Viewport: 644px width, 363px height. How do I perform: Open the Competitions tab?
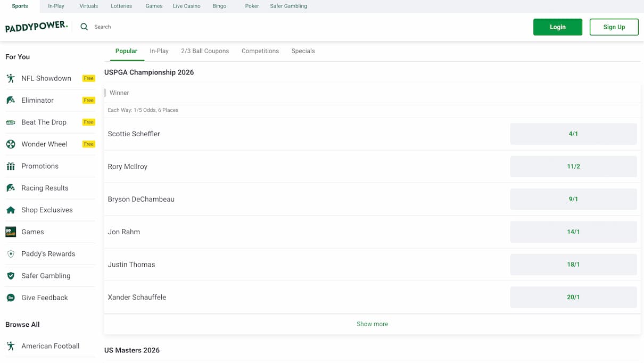coord(260,51)
